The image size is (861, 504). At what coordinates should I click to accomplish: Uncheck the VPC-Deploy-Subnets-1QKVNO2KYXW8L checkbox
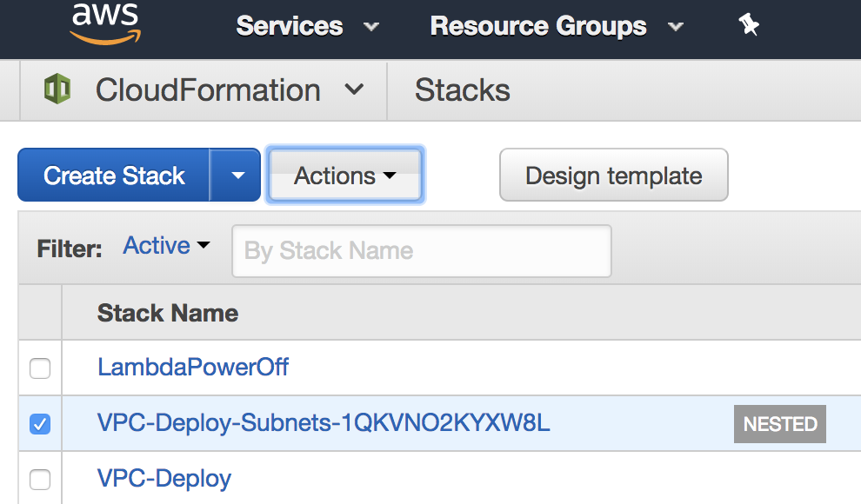40,424
